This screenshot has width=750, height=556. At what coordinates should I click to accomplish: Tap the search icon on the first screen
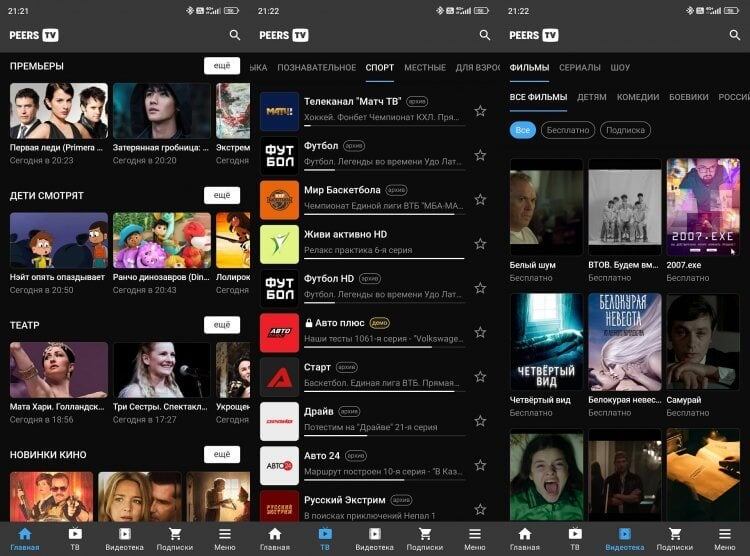pyautogui.click(x=234, y=35)
